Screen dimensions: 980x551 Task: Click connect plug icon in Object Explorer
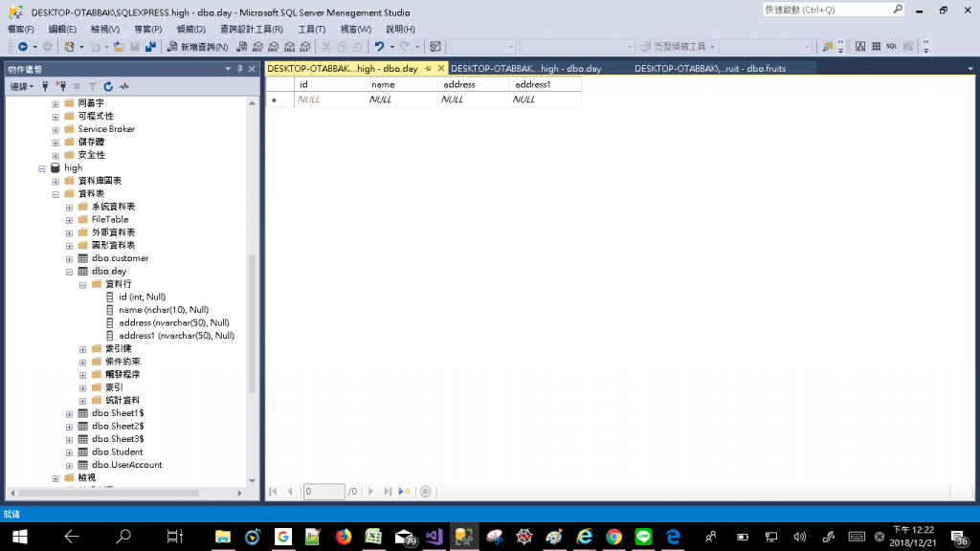click(45, 86)
